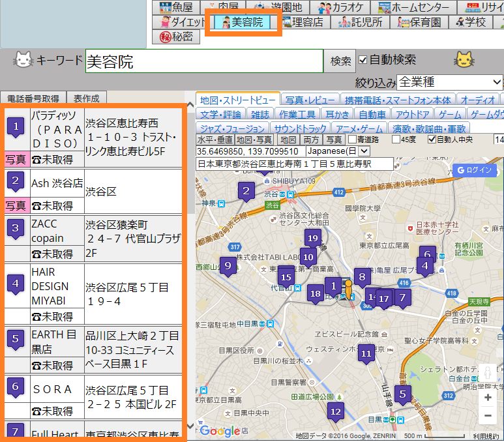The width and height of the screenshot is (504, 442).
Task: Select map marker number 10
Action: pos(308,257)
